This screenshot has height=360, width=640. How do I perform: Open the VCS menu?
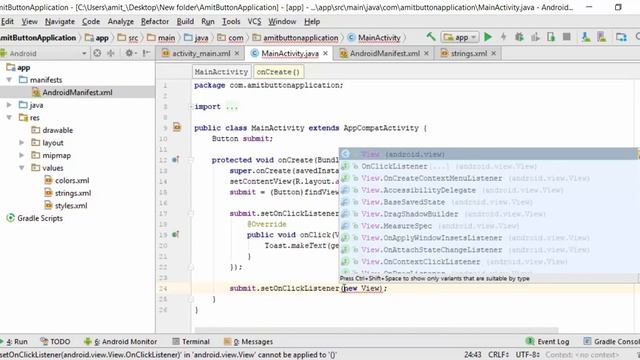pyautogui.click(x=254, y=22)
